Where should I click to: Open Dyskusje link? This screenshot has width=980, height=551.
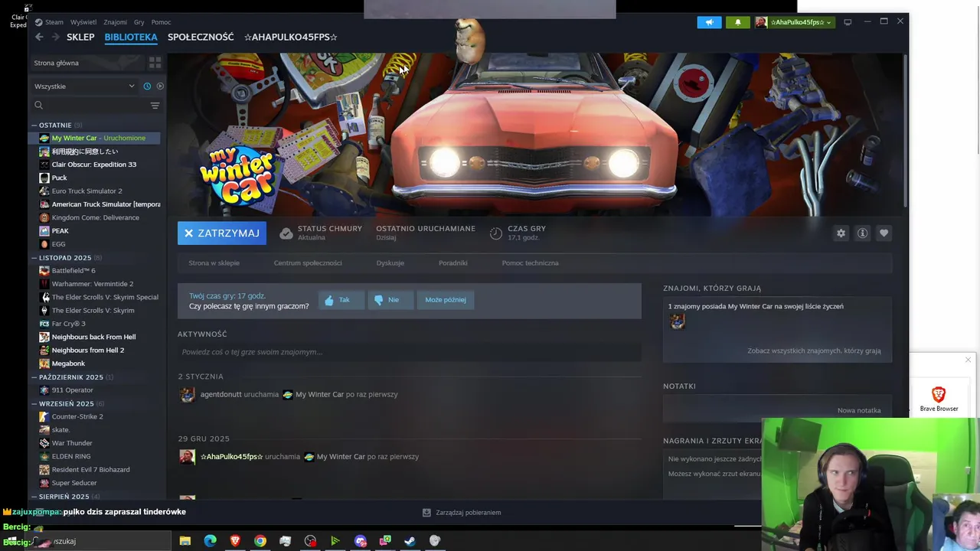(x=390, y=263)
